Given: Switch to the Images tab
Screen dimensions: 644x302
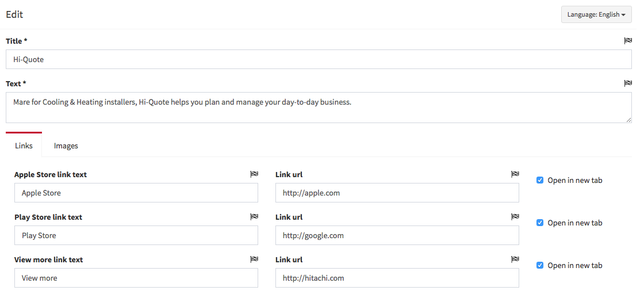Looking at the screenshot, I should click(x=66, y=146).
